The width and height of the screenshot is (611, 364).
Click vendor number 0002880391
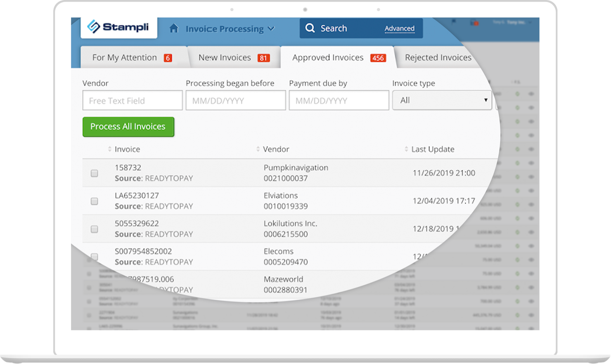(286, 290)
